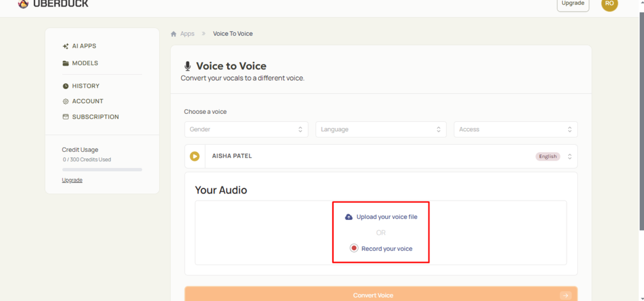Open the RO account avatar menu
Screen dimensions: 644x301
point(609,4)
